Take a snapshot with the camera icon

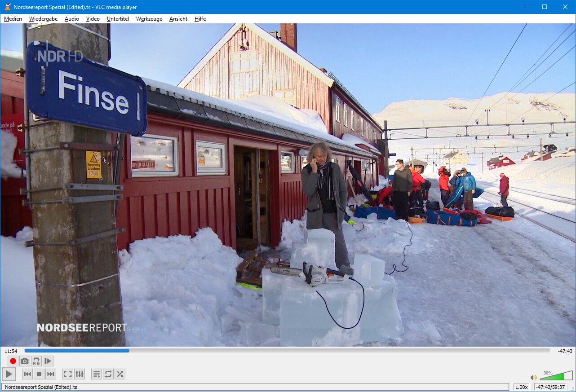[x=25, y=361]
